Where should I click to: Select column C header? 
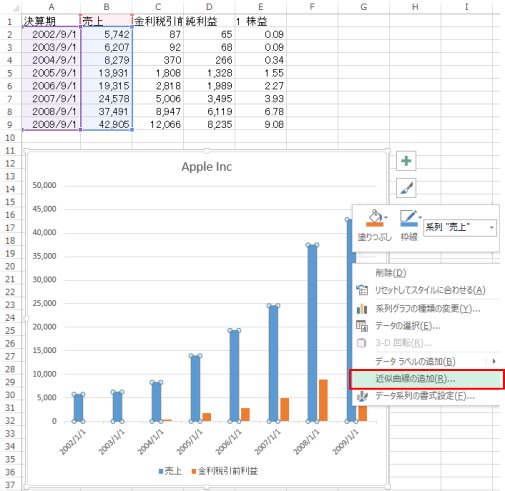[x=158, y=7]
